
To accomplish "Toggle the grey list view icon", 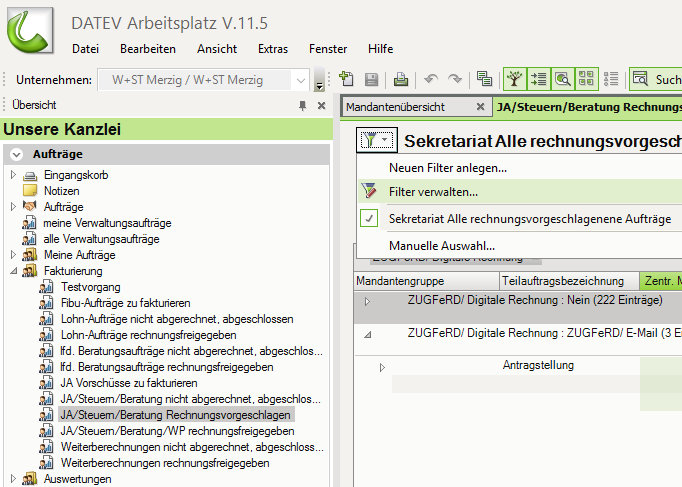I will (x=611, y=79).
